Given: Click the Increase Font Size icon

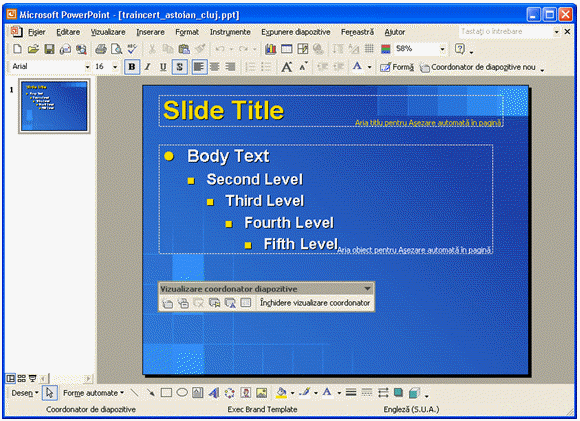Looking at the screenshot, I should coord(286,67).
